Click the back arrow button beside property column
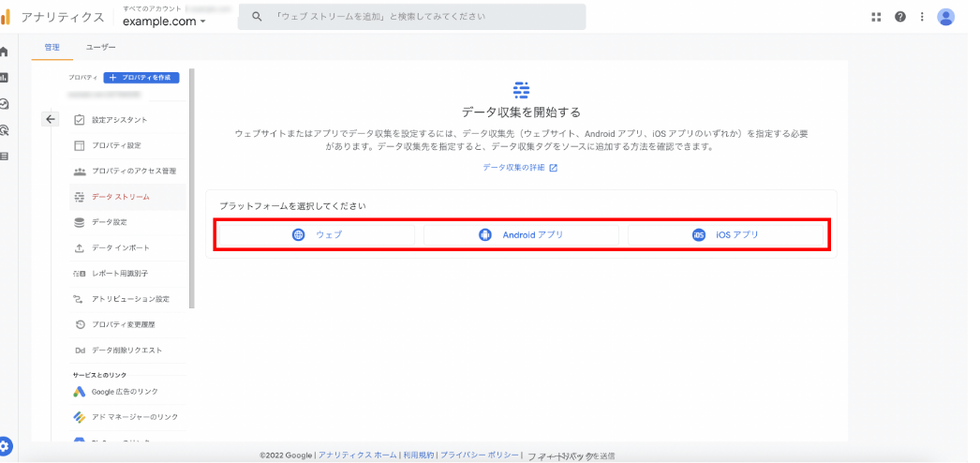This screenshot has height=463, width=980. 50,119
